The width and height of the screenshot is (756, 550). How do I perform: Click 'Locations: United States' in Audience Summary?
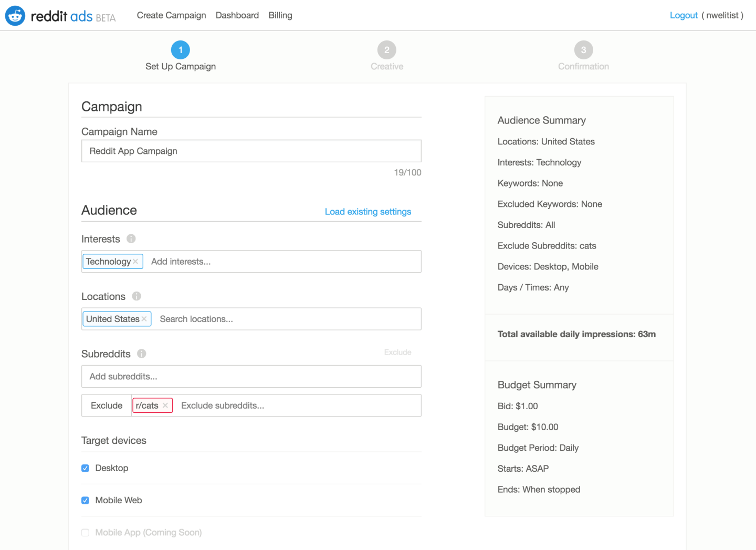pyautogui.click(x=546, y=141)
